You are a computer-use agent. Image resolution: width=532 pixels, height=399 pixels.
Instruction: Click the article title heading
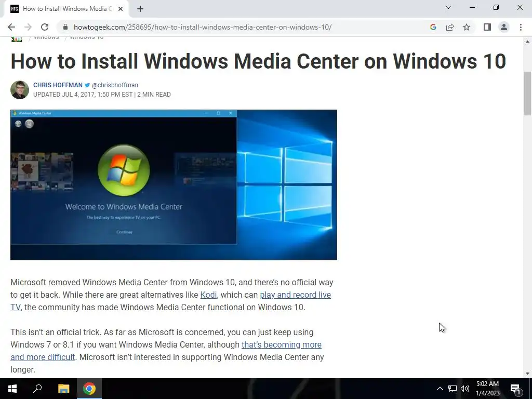258,61
